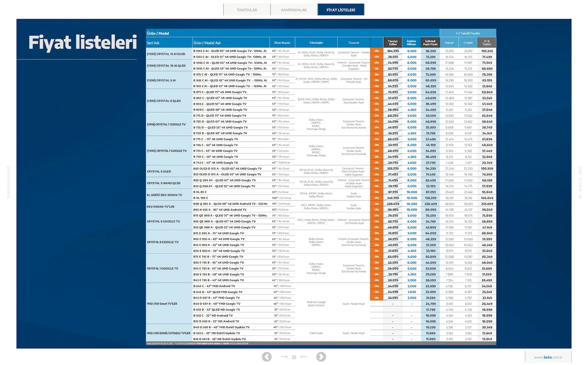The width and height of the screenshot is (588, 365).
Task: Click model 'B65 OLED D 975 A'
Action: pyautogui.click(x=227, y=169)
